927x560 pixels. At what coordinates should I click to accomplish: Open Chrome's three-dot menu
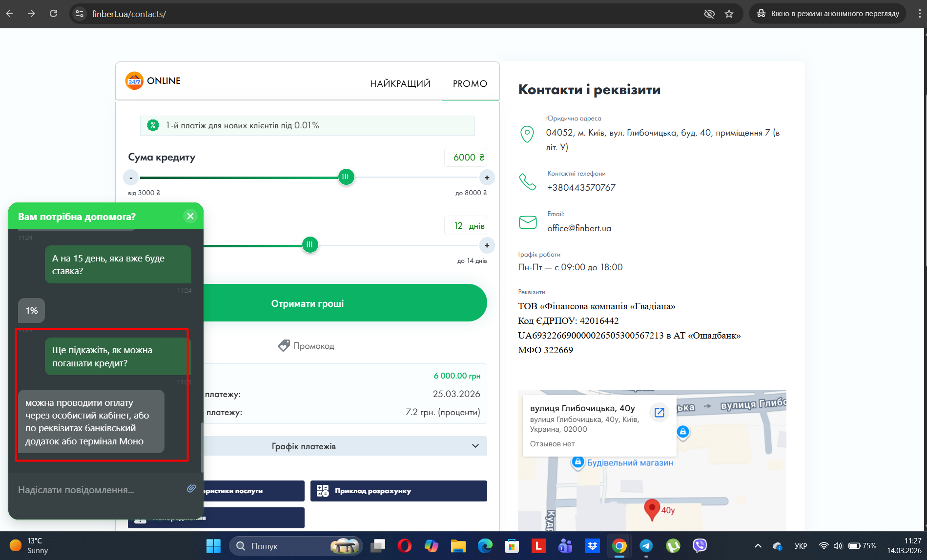919,14
